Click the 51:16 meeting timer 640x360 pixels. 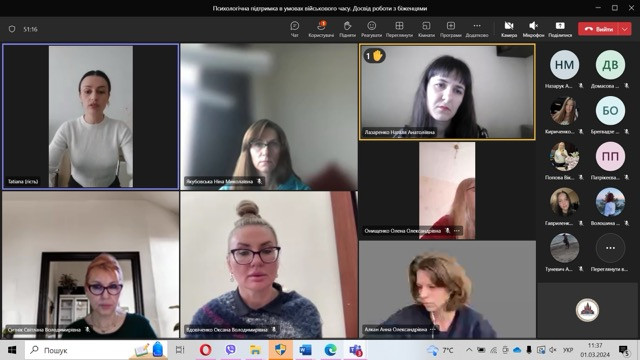point(30,29)
